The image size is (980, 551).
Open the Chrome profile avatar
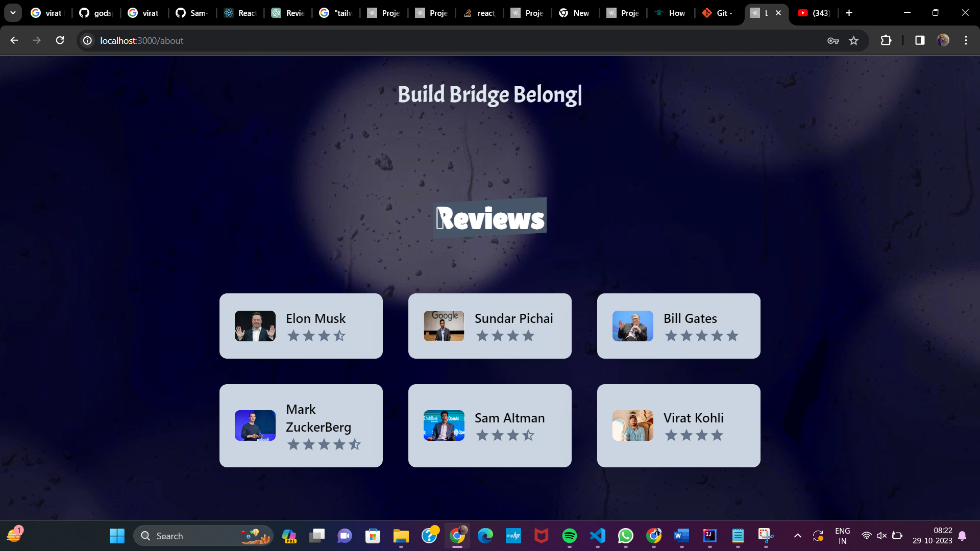[943, 40]
